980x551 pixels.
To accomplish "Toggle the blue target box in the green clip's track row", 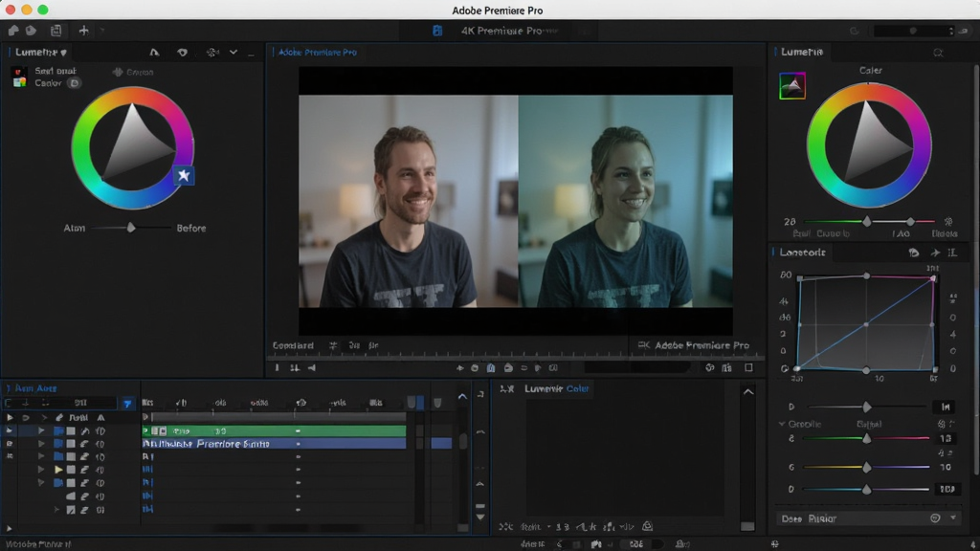I will (58, 431).
